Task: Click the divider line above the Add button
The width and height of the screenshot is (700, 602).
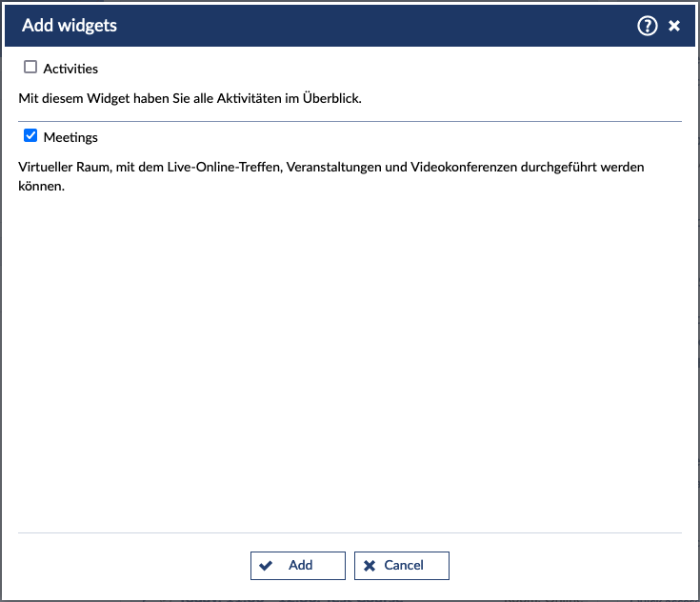Action: (x=350, y=532)
